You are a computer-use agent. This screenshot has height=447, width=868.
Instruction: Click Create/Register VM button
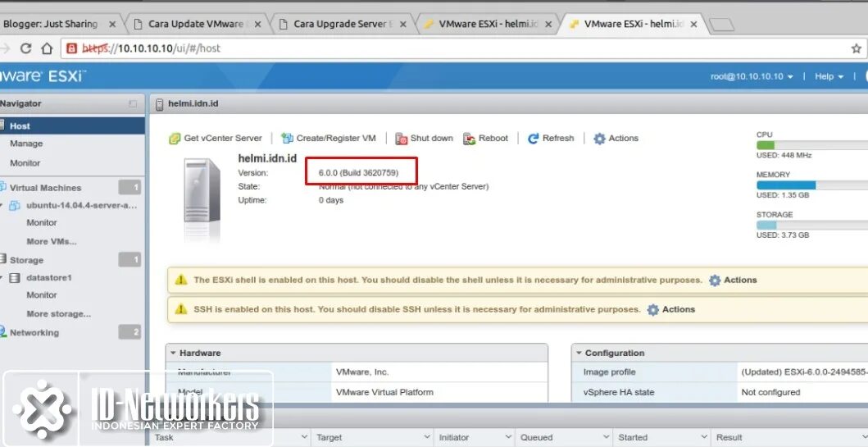coord(329,139)
